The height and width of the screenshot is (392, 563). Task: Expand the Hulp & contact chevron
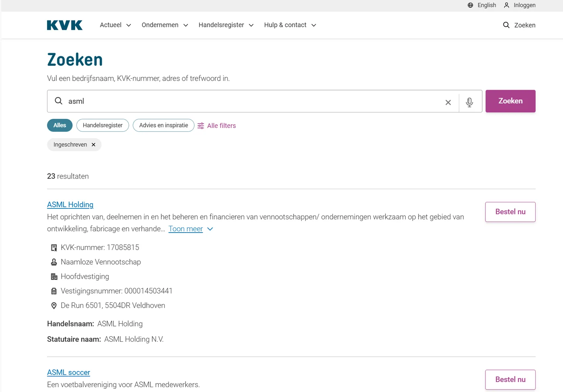coord(314,25)
